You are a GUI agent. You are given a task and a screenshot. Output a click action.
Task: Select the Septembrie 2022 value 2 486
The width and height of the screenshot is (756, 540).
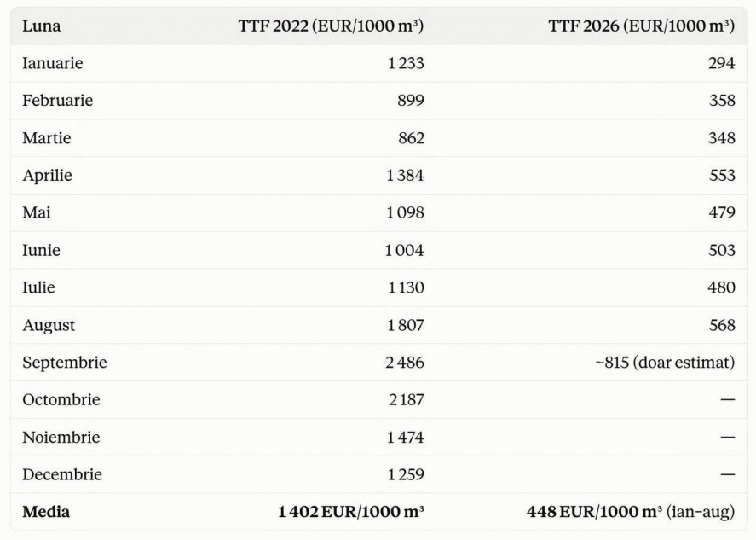click(405, 363)
